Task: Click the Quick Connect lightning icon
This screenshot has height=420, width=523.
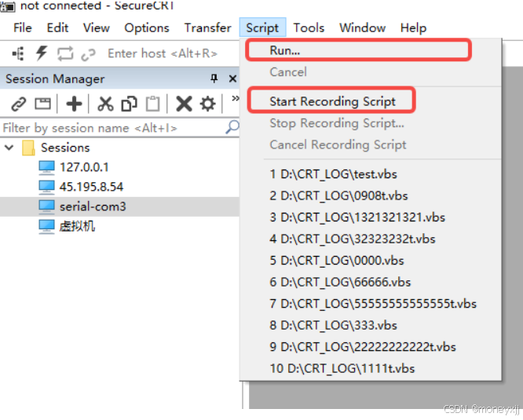Action: [x=42, y=53]
